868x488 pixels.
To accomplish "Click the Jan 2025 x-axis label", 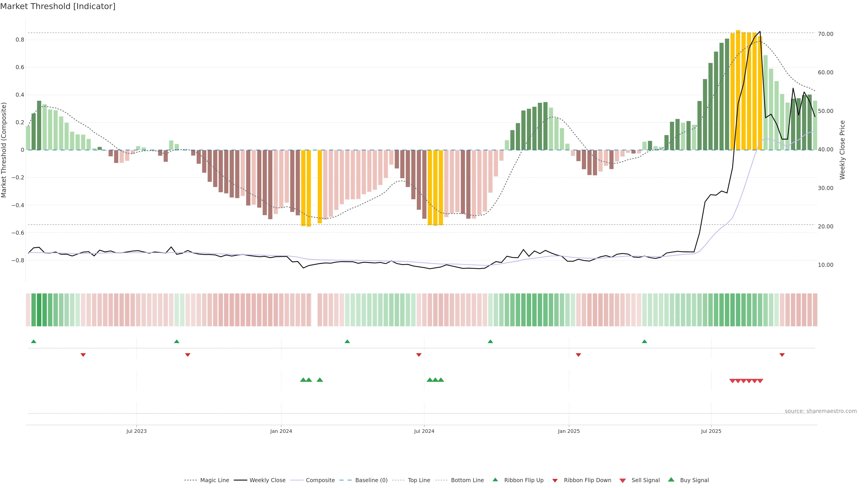I will (x=569, y=431).
